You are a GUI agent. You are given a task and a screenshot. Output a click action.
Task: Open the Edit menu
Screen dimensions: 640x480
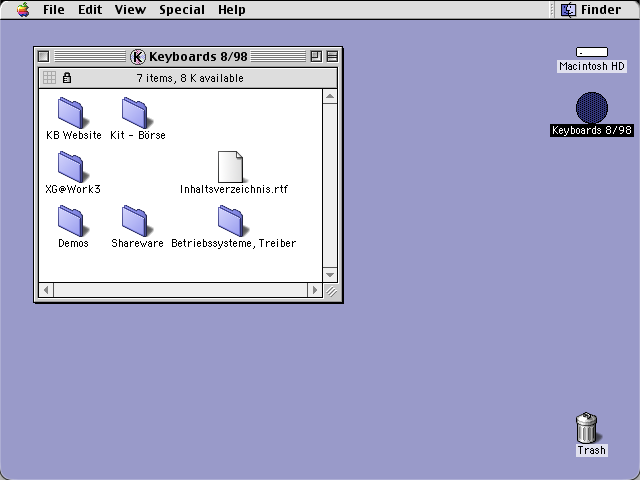(90, 9)
